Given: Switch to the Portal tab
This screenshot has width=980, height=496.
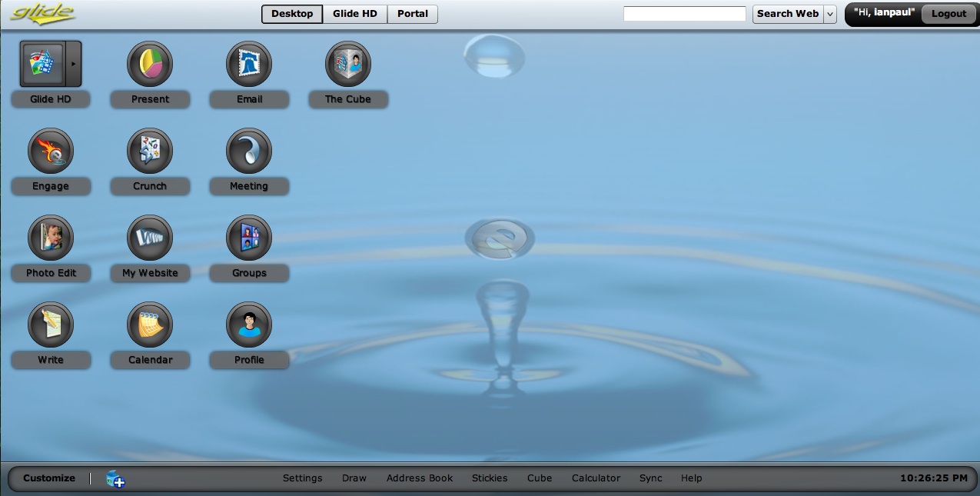Looking at the screenshot, I should (413, 14).
